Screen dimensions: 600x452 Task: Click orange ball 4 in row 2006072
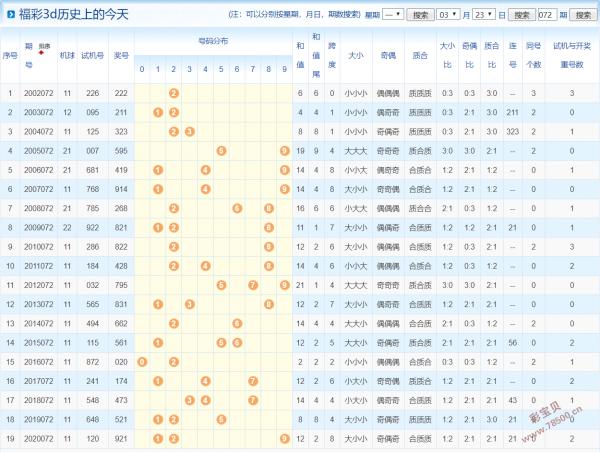tap(205, 170)
